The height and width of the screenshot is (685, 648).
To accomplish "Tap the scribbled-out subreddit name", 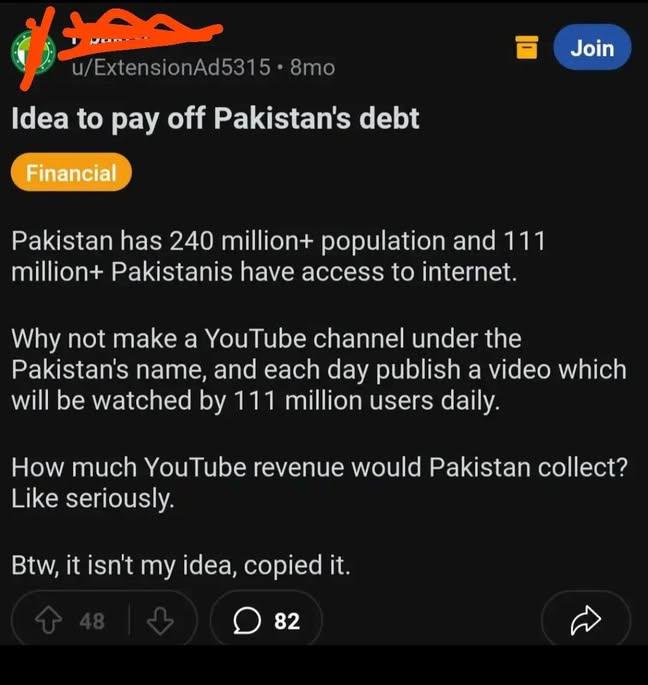I will [140, 35].
